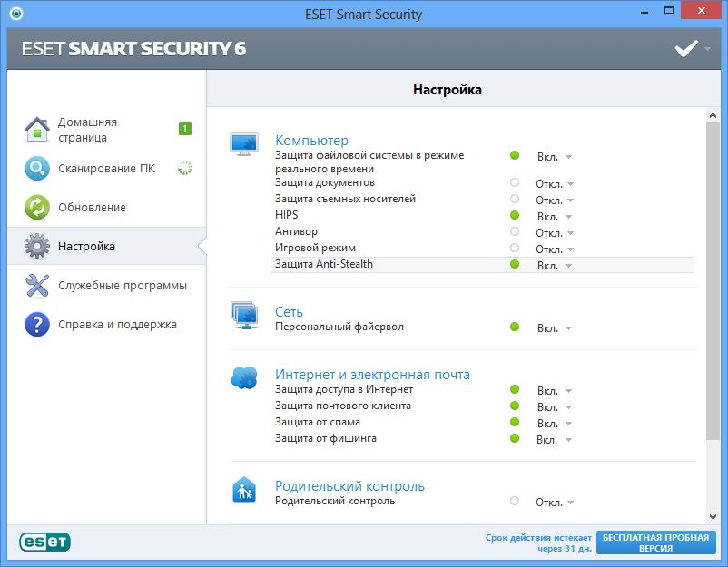
Task: Click the wrench tools icon in the sidebar
Action: (37, 286)
